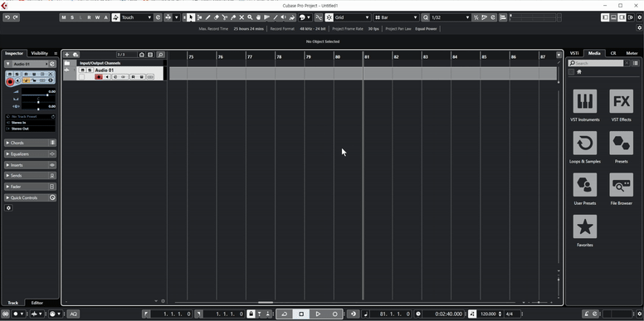Open the VST Instruments tile

[x=585, y=101]
